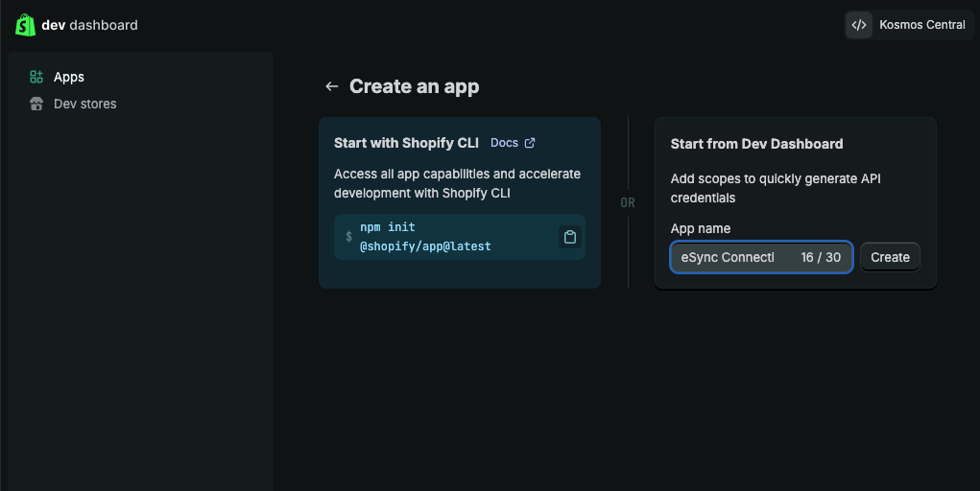This screenshot has height=491, width=980.
Task: Click the external link icon beside Docs
Action: pyautogui.click(x=530, y=143)
